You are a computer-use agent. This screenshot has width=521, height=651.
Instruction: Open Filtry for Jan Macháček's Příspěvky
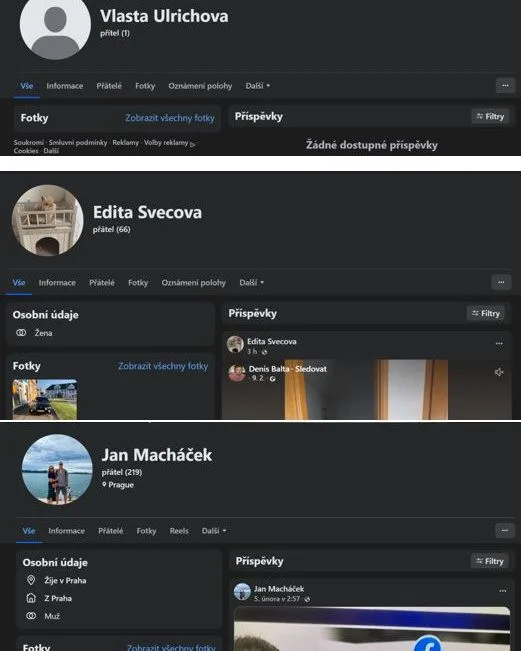pyautogui.click(x=490, y=561)
